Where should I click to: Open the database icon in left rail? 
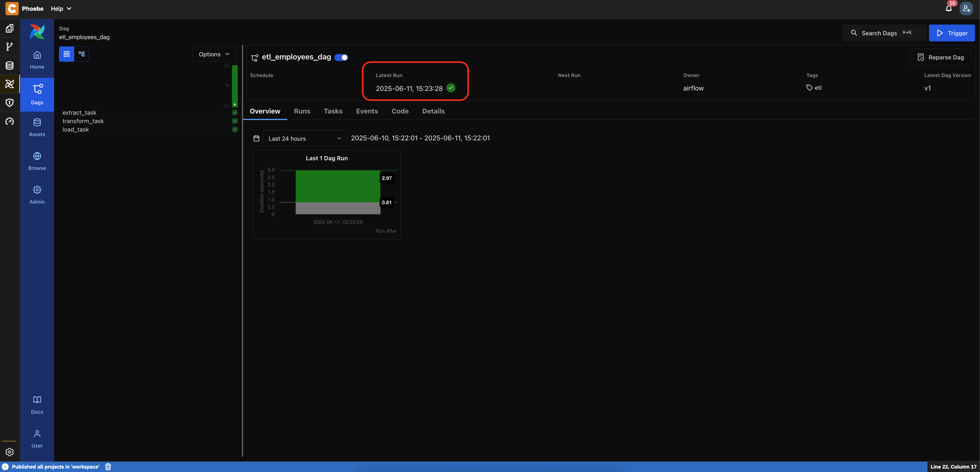pyautogui.click(x=10, y=66)
